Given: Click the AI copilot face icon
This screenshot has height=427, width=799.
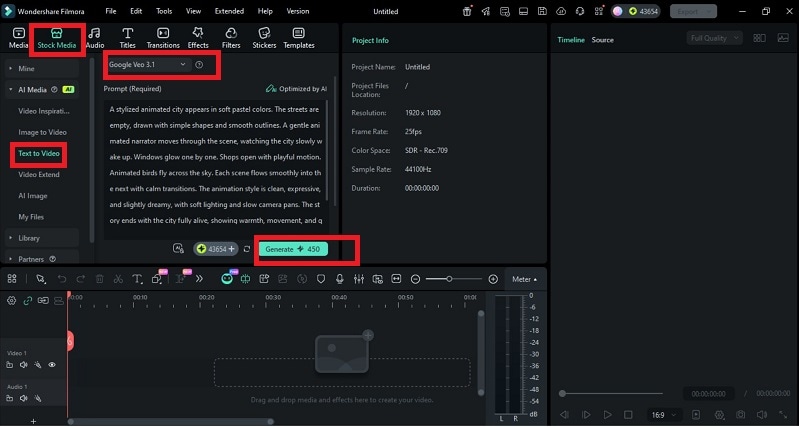Looking at the screenshot, I should (x=227, y=279).
